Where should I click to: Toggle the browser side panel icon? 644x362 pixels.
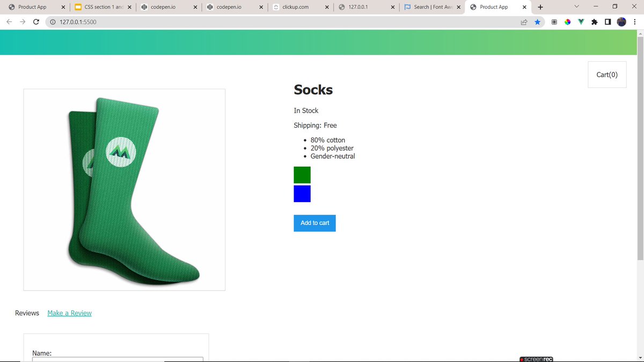click(x=608, y=22)
